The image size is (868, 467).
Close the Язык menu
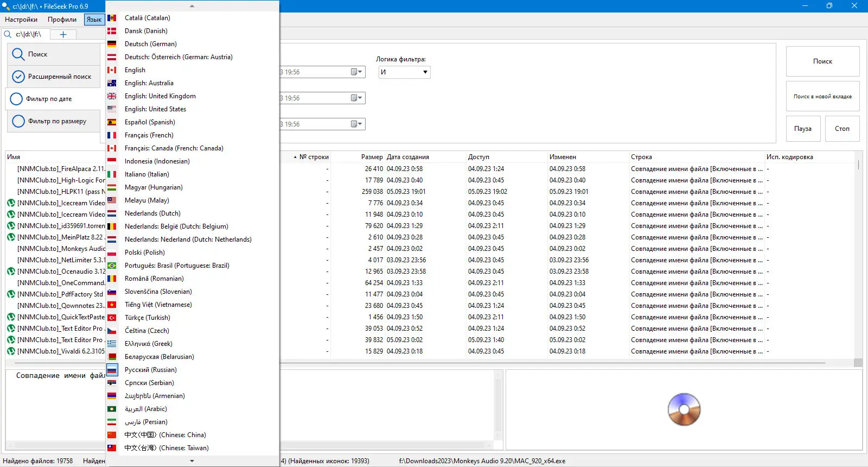[x=94, y=20]
